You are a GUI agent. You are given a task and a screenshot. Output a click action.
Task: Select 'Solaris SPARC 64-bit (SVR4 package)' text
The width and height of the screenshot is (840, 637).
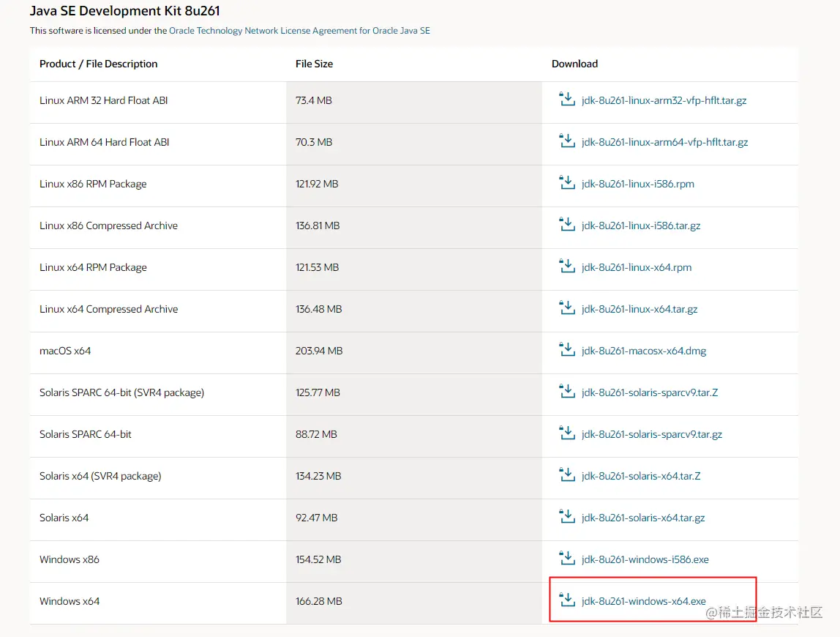[x=121, y=392]
